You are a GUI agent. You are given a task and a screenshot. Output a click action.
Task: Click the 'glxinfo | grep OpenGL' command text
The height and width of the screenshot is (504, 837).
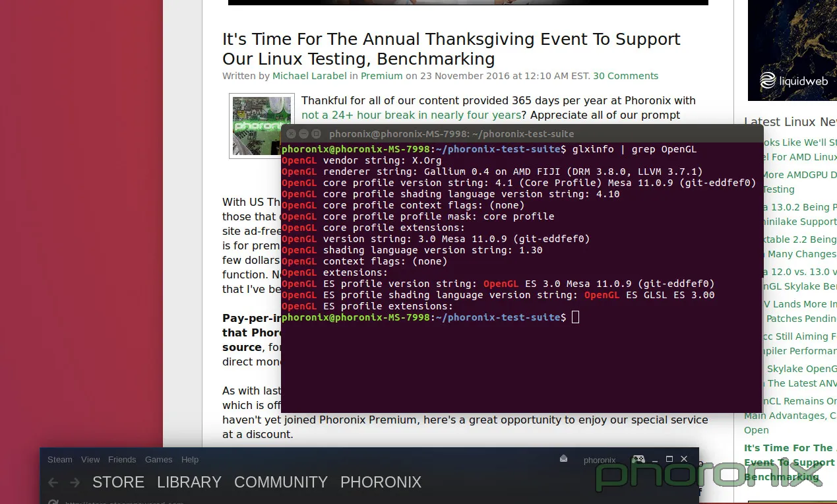(x=635, y=149)
